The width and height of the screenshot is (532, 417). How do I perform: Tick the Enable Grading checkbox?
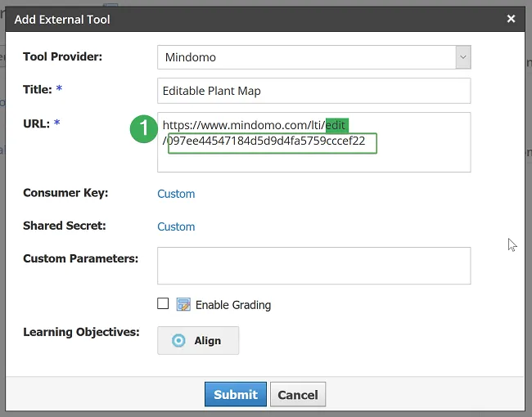[163, 303]
